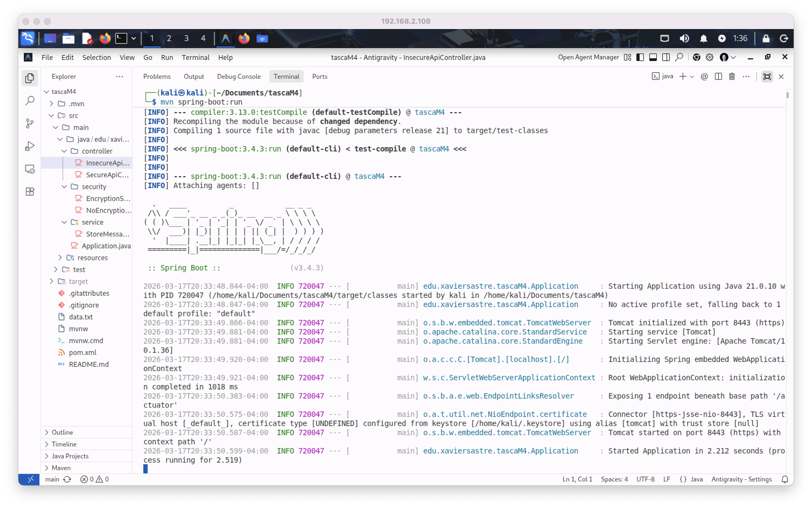Image resolution: width=812 pixels, height=508 pixels.
Task: Click the notifications bell in status bar
Action: [x=785, y=479]
